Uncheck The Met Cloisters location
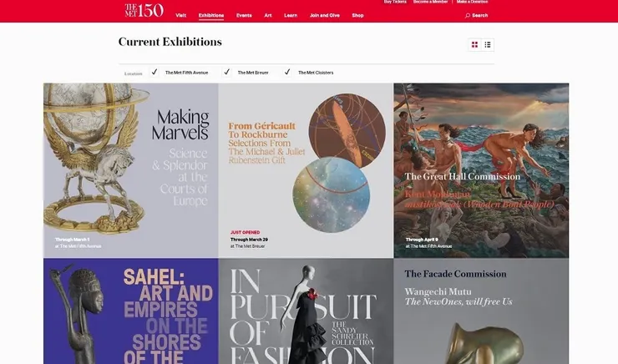Image resolution: width=618 pixels, height=364 pixels. click(287, 72)
